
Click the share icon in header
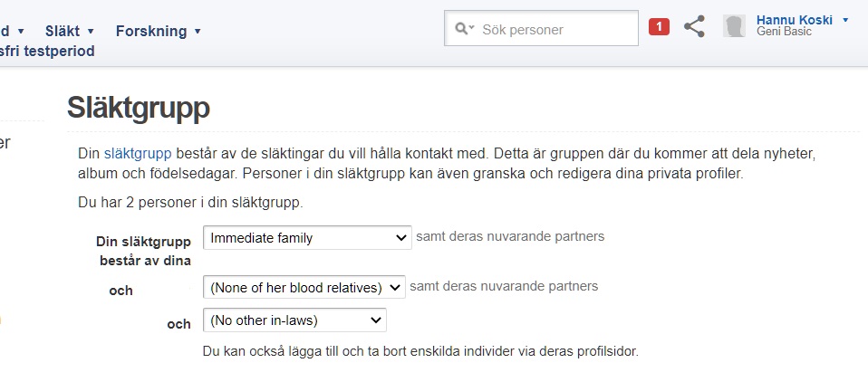[x=694, y=27]
